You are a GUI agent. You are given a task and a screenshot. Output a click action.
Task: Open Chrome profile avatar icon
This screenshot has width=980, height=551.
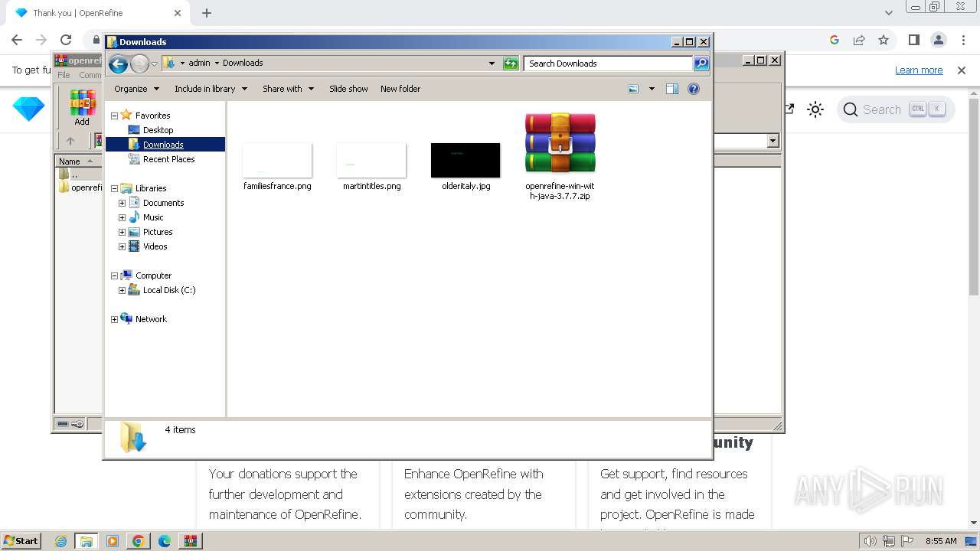(939, 40)
